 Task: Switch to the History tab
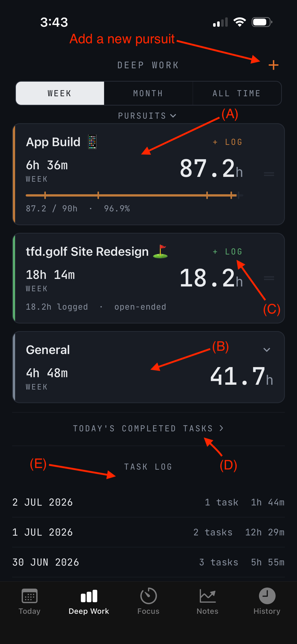pyautogui.click(x=267, y=602)
